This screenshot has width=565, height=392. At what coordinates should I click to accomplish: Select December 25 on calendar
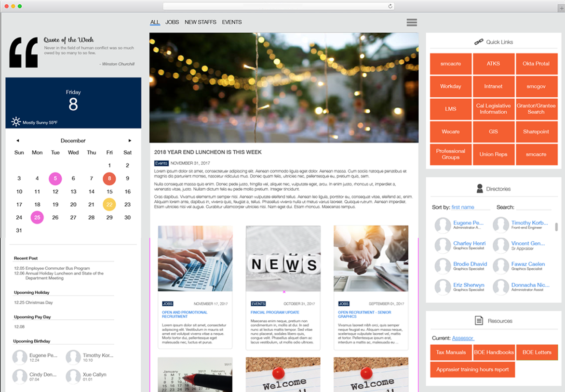pyautogui.click(x=37, y=217)
